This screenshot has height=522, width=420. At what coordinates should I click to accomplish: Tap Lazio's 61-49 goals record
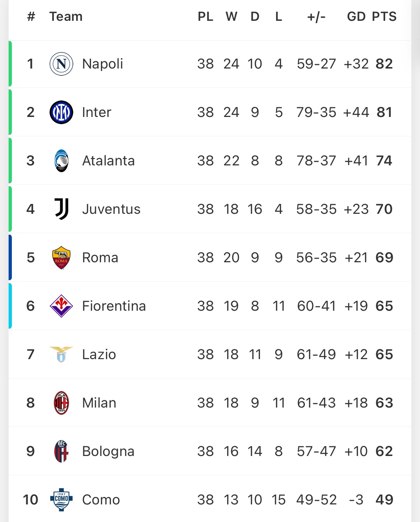click(x=316, y=354)
